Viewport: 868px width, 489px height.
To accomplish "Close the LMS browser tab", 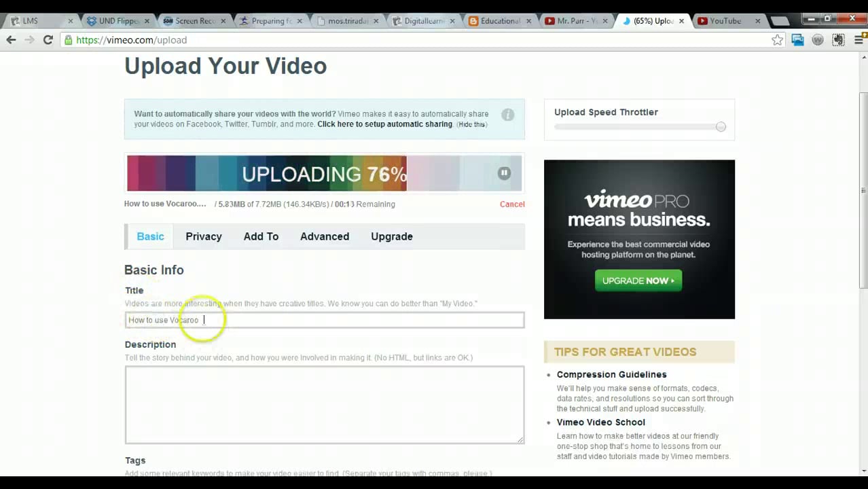I will pyautogui.click(x=70, y=21).
